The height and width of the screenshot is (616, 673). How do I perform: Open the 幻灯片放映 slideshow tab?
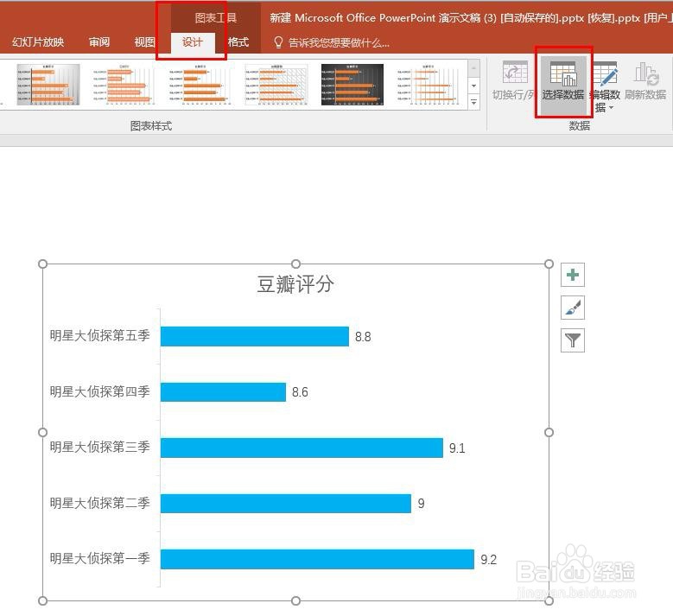click(38, 42)
